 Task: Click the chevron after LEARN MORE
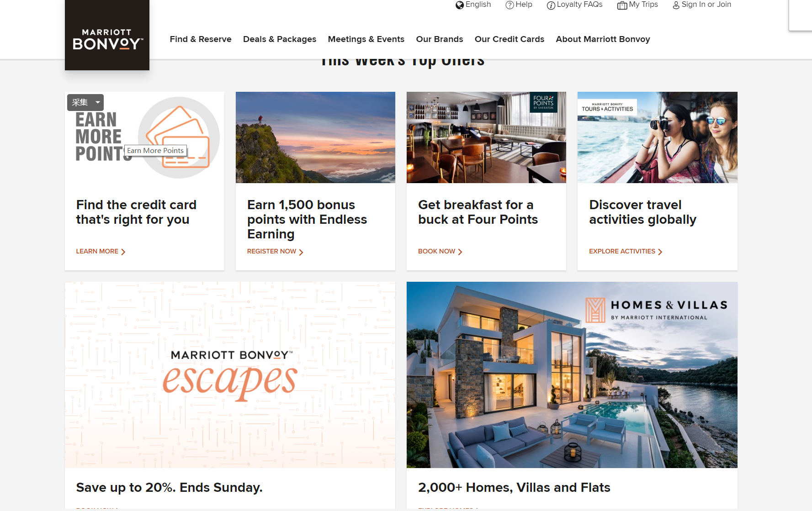pos(123,252)
